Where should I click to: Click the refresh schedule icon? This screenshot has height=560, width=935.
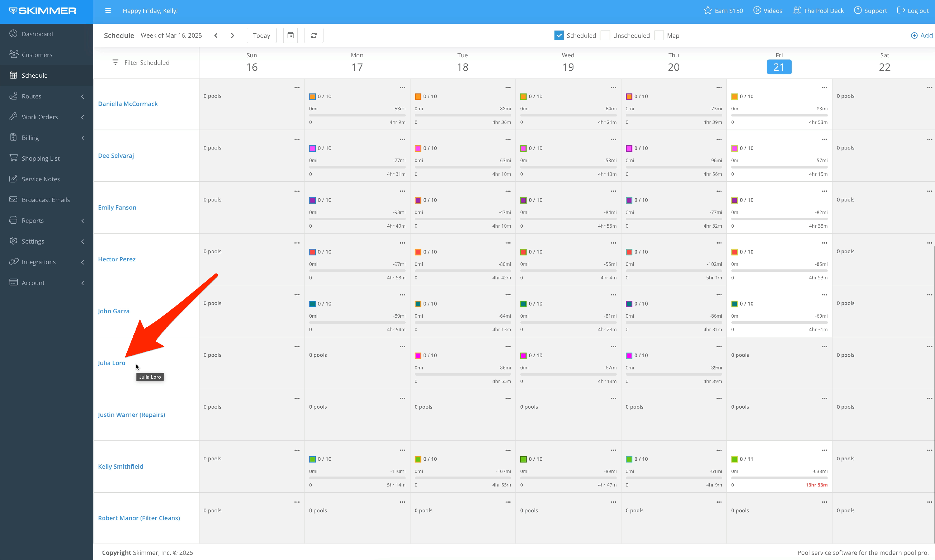pyautogui.click(x=314, y=36)
